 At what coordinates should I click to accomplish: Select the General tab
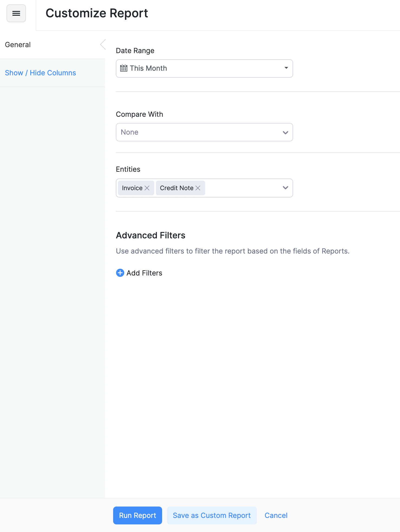tap(53, 44)
